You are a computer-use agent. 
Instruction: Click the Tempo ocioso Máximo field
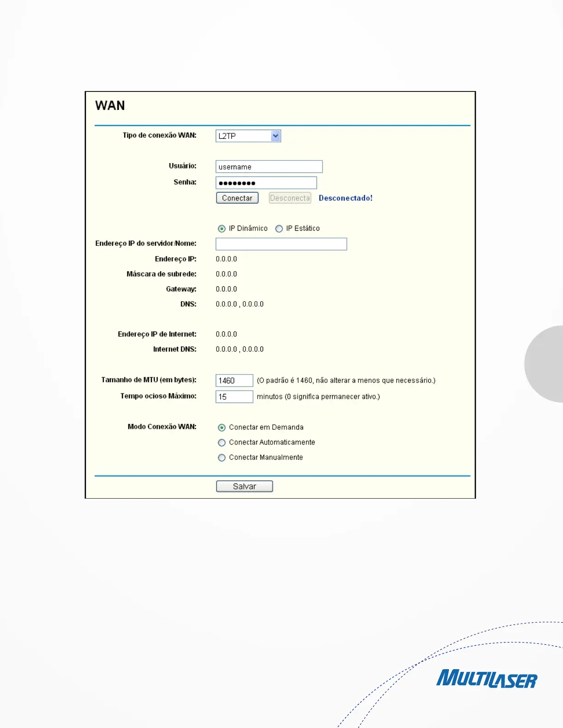tap(235, 397)
